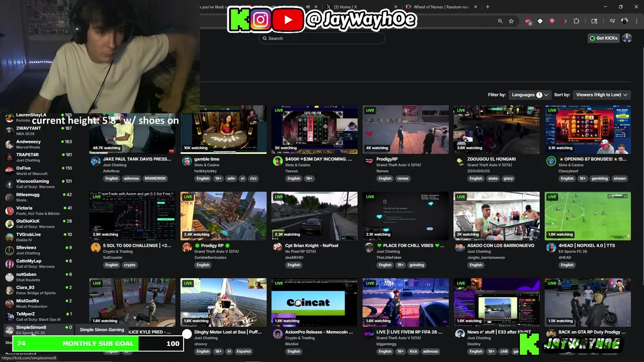Image resolution: width=644 pixels, height=362 pixels.
Task: Select the rizz tag under gamble time
Action: coord(254,178)
